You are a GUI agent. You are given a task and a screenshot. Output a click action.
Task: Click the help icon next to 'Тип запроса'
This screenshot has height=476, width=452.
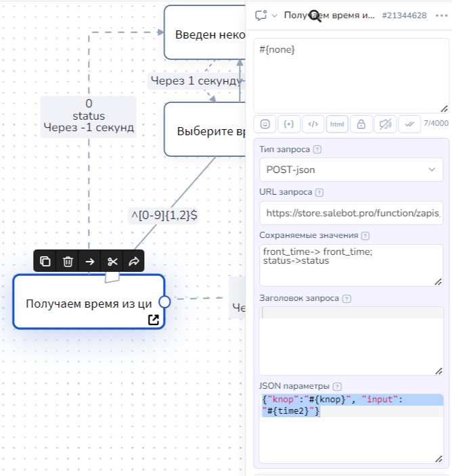317,149
